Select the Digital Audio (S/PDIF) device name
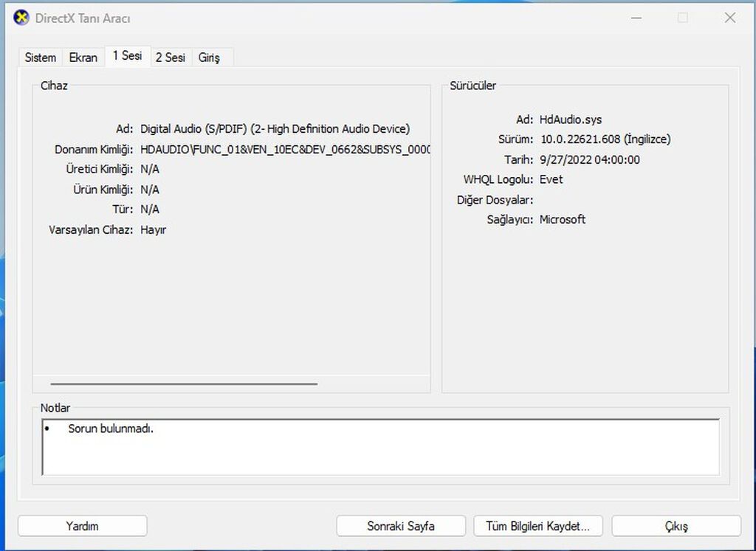The image size is (756, 551). (x=275, y=129)
